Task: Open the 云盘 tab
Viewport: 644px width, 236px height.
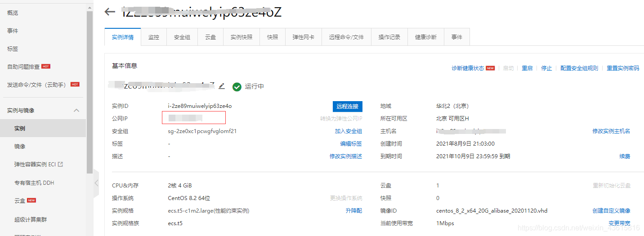Action: (210, 37)
